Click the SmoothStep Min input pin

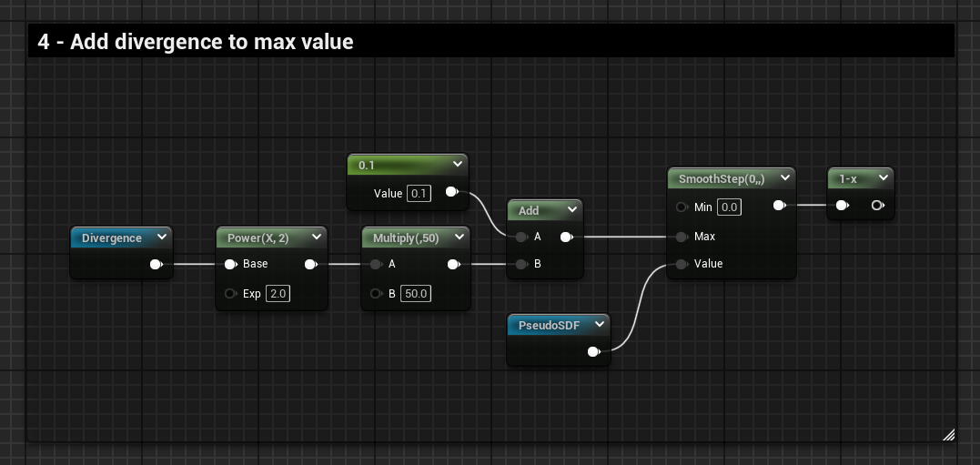(682, 207)
